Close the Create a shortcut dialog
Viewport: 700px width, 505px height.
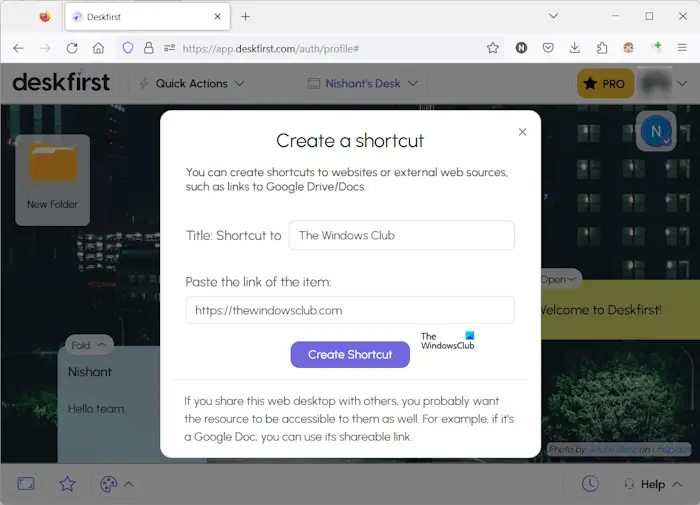[x=522, y=132]
